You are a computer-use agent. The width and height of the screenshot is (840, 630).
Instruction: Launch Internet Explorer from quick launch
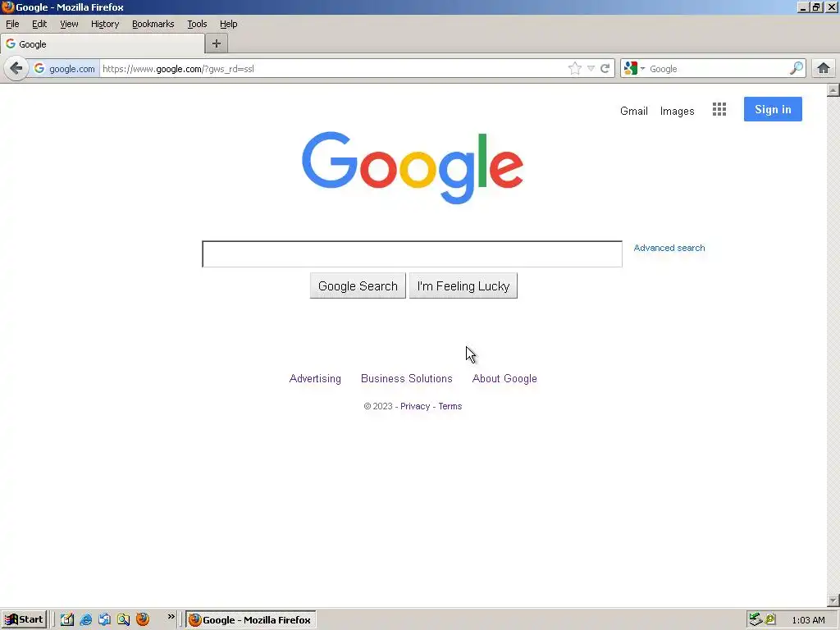pyautogui.click(x=85, y=620)
